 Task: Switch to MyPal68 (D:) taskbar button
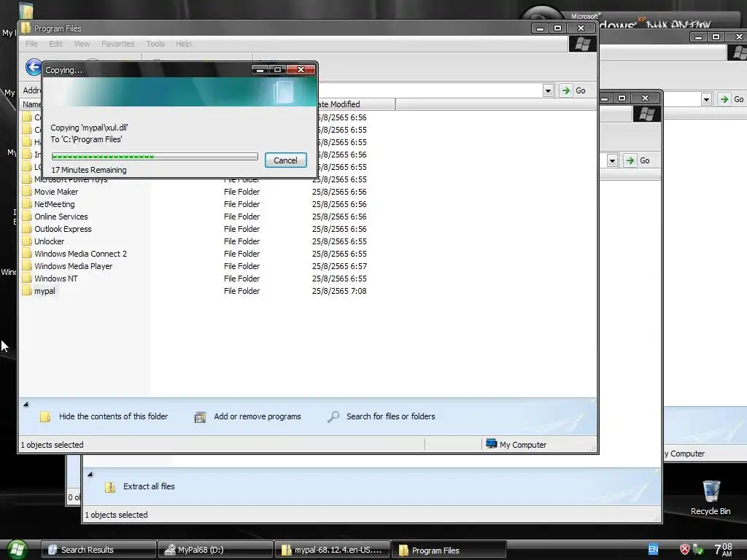click(x=215, y=550)
